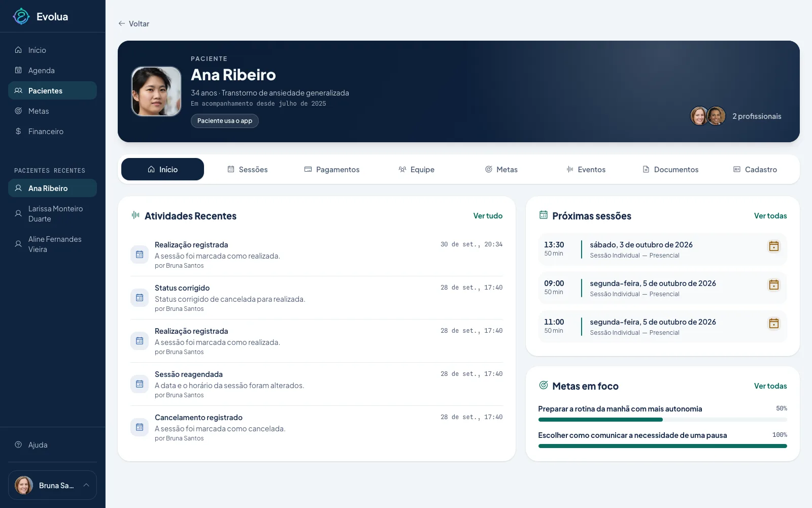Click the calendar icon on the 11:00 session
This screenshot has height=508, width=812.
click(774, 324)
